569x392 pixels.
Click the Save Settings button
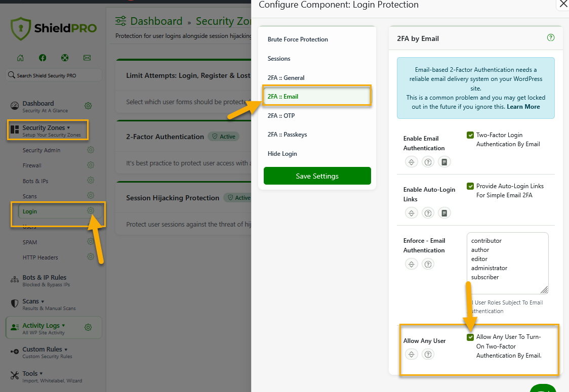click(x=317, y=176)
